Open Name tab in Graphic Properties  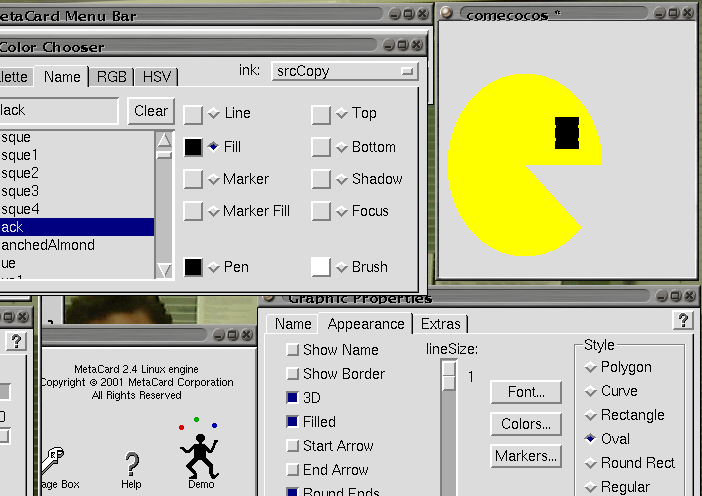pos(293,324)
